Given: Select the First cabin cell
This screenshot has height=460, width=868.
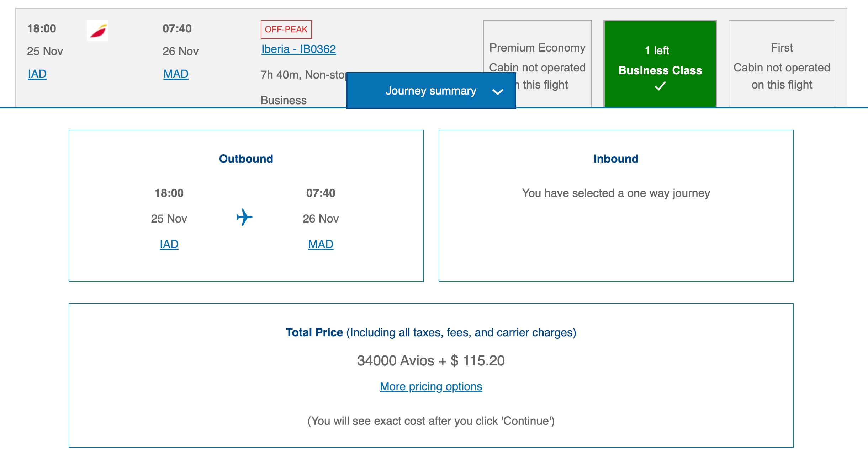Looking at the screenshot, I should coord(781,64).
